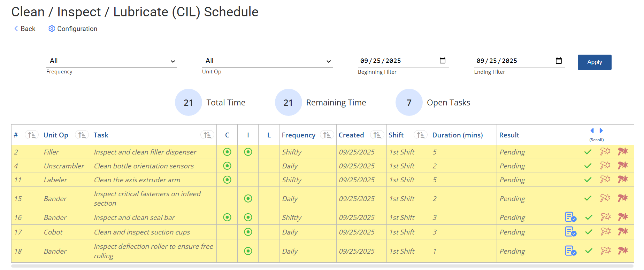Open the Frequency filter dropdown
The width and height of the screenshot is (644, 270).
tap(111, 61)
